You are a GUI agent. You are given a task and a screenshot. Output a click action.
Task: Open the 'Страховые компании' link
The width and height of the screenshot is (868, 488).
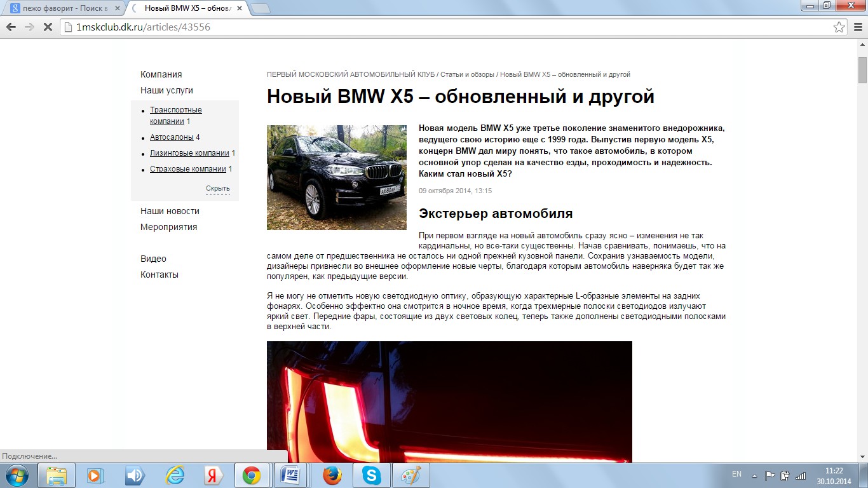click(188, 169)
